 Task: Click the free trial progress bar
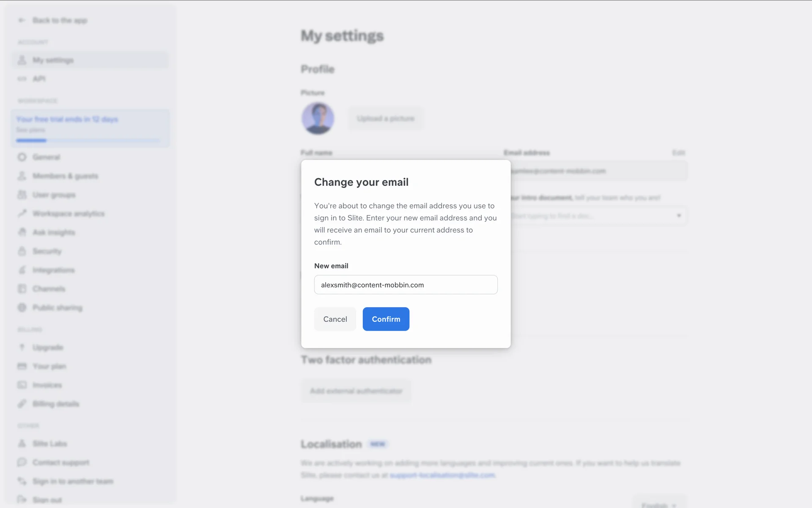pyautogui.click(x=88, y=141)
